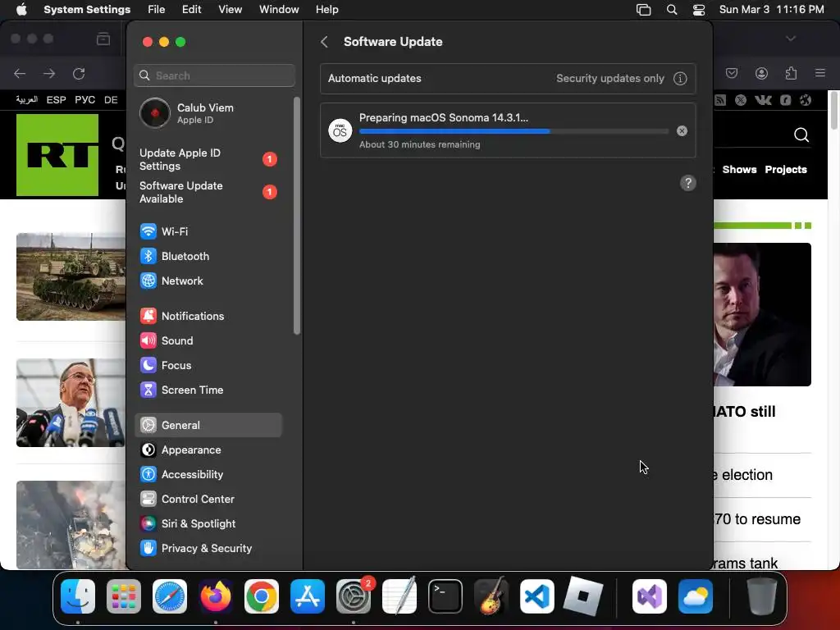Select General in the sidebar
This screenshot has height=630, width=840.
click(208, 426)
